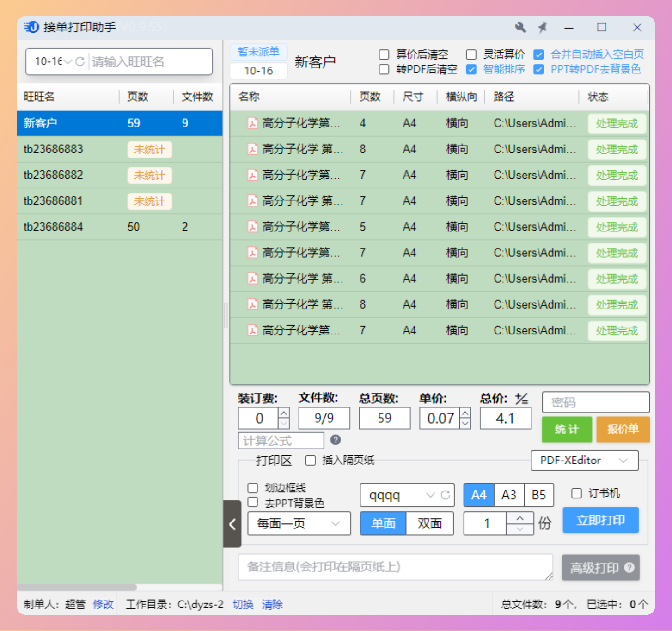Toggle the 订书机 checkbox
Viewport: 672px width, 631px height.
(576, 493)
